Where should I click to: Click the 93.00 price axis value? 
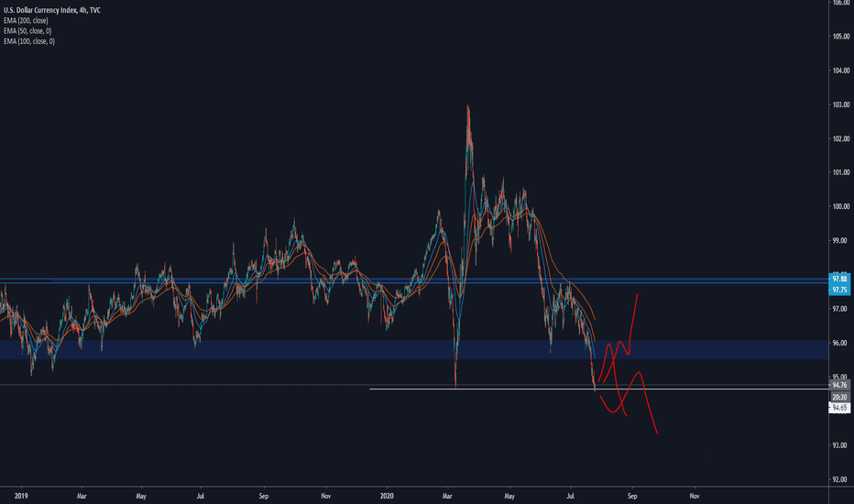point(839,445)
